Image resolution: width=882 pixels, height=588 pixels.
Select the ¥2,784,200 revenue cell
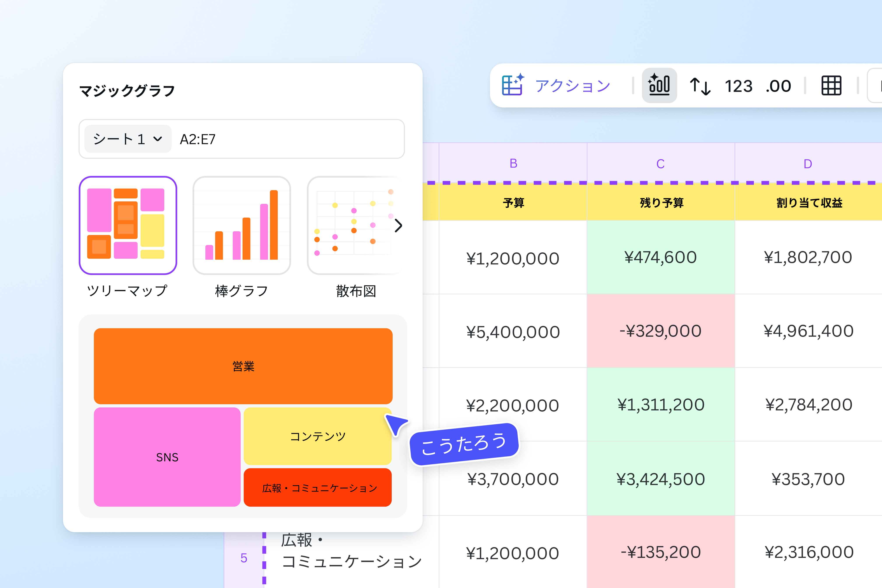pyautogui.click(x=808, y=405)
